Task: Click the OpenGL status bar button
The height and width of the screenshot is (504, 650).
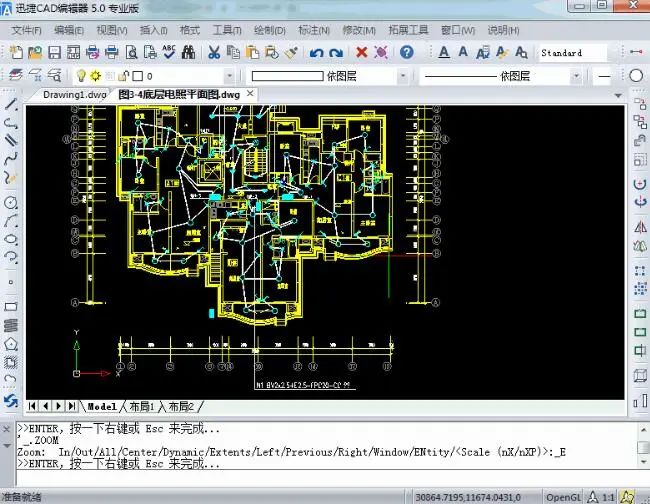Action: tap(563, 497)
